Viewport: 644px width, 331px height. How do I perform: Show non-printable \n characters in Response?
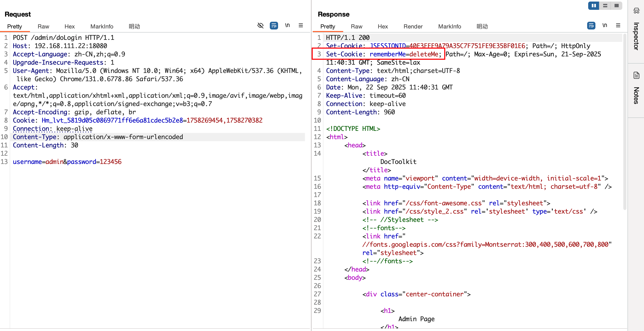click(605, 25)
